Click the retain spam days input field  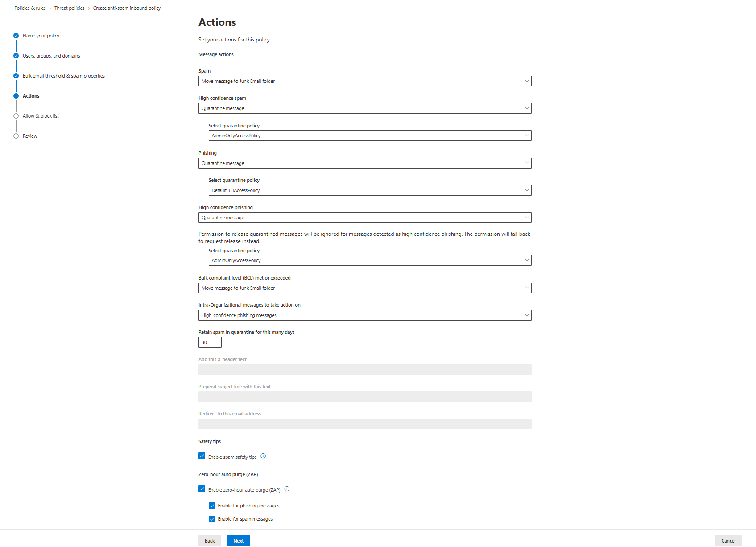click(x=210, y=342)
